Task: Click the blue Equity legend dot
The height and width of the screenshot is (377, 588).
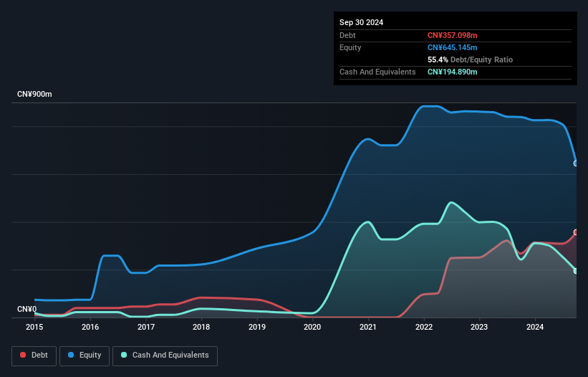Action: point(71,355)
